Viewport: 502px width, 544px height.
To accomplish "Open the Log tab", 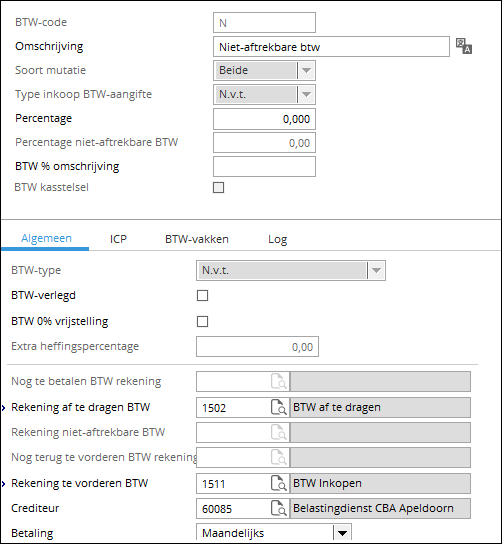I will tap(278, 239).
